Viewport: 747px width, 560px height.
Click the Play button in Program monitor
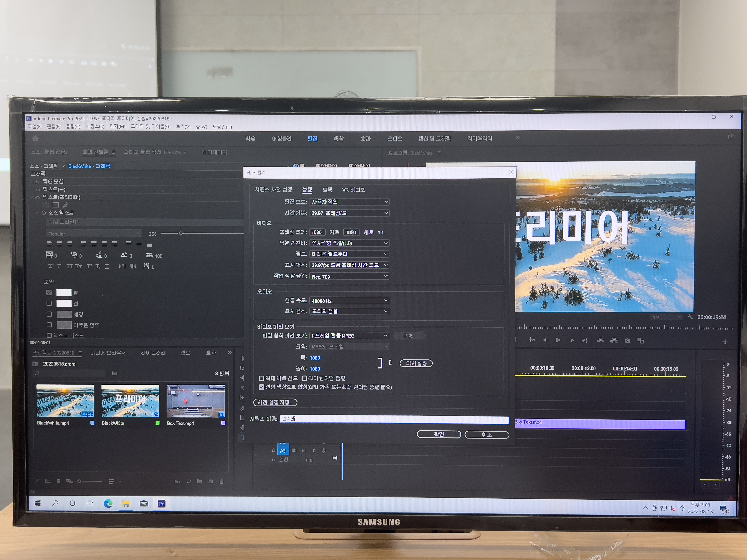coord(558,340)
